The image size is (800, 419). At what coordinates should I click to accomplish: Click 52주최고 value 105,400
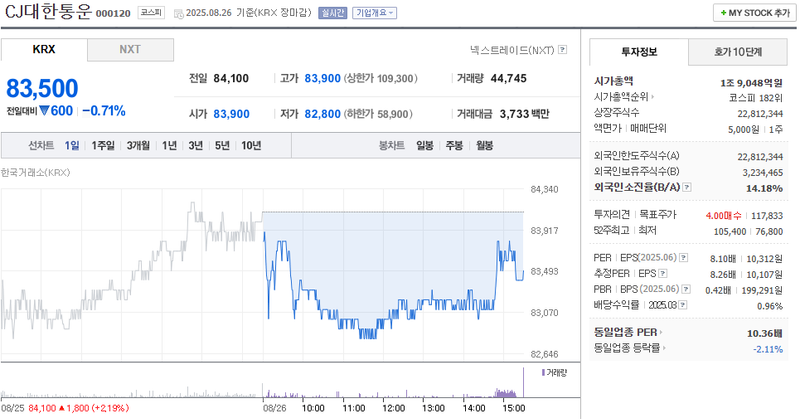point(730,232)
